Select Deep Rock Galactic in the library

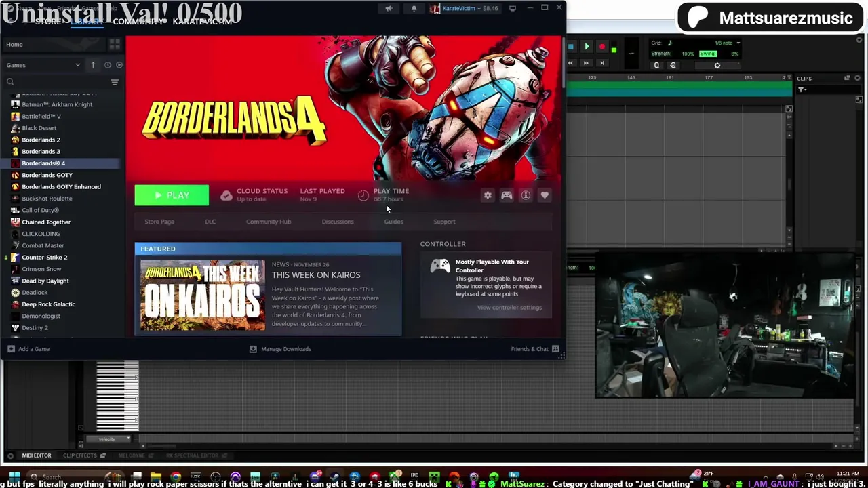[x=48, y=304]
